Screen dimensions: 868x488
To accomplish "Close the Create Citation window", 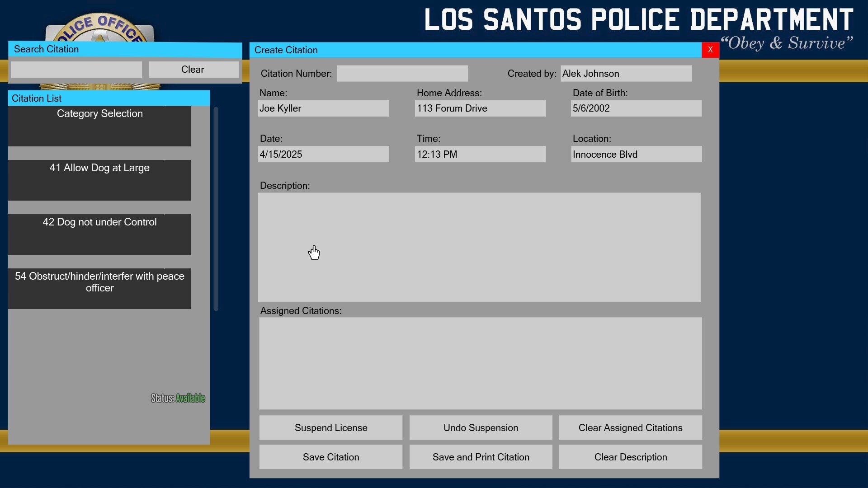I will coord(710,50).
